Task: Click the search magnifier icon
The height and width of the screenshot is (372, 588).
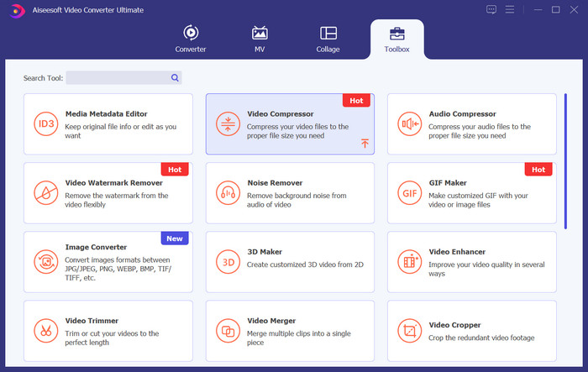Action: pos(175,77)
